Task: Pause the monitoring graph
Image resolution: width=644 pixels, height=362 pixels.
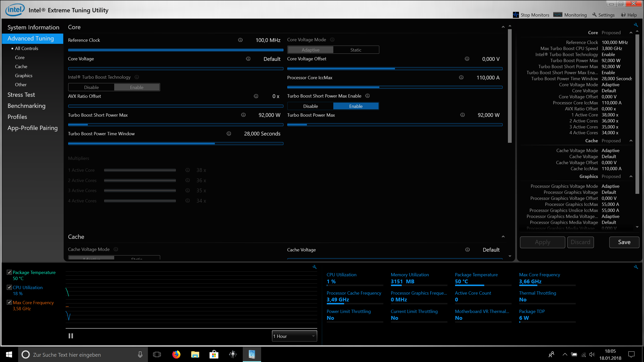Action: (71, 336)
